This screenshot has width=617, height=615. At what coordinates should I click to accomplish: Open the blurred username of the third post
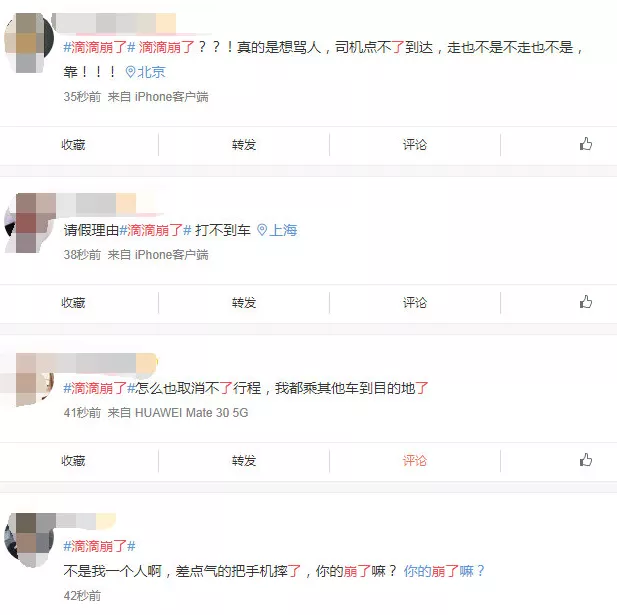(106, 363)
